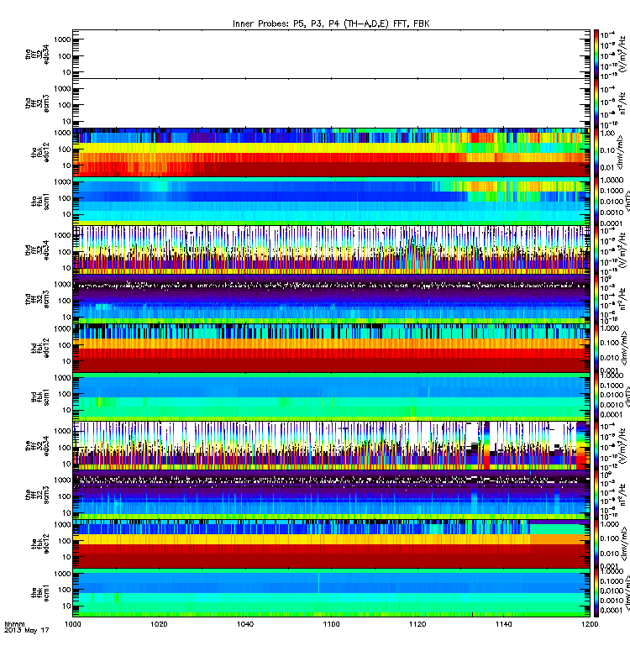Click the color bar beside thd fbk edc12 panel

click(596, 349)
